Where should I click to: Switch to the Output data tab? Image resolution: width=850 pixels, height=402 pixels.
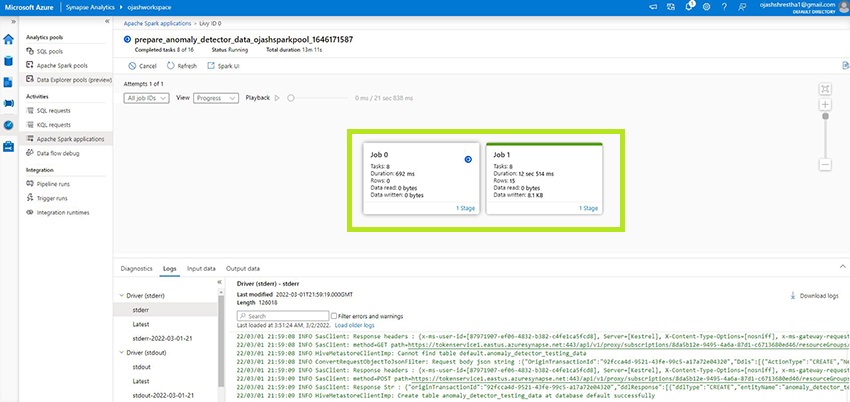(243, 268)
